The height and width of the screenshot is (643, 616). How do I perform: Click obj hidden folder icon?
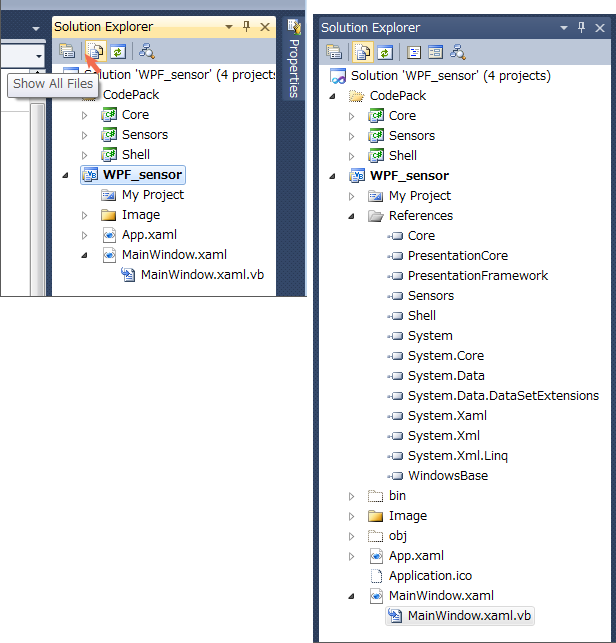(375, 536)
